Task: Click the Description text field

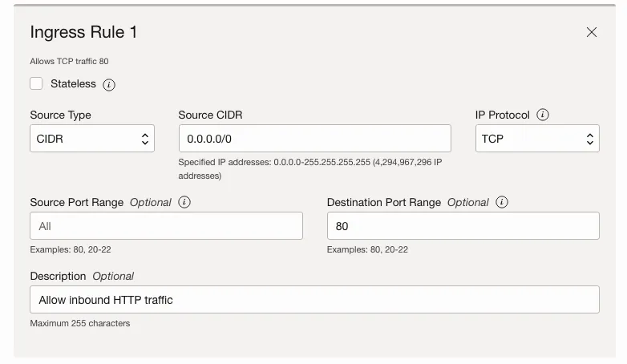Action: tap(314, 300)
